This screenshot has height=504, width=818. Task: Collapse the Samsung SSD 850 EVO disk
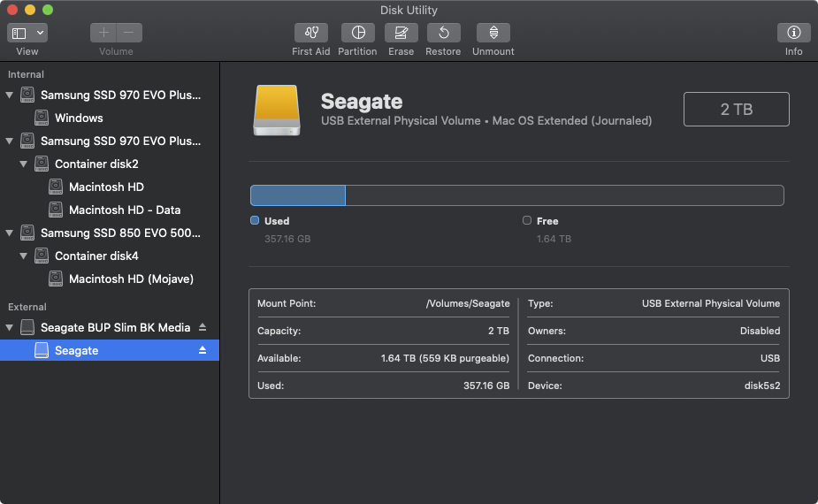[x=10, y=233]
